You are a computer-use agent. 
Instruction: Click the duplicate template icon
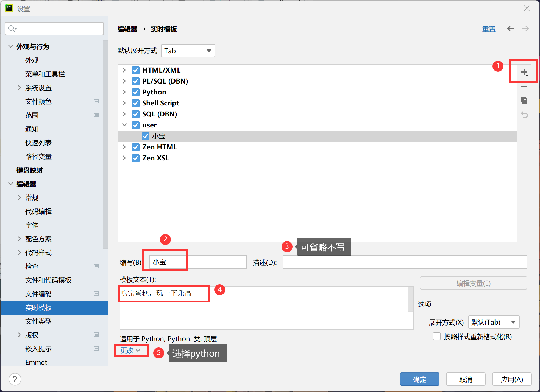[x=524, y=101]
